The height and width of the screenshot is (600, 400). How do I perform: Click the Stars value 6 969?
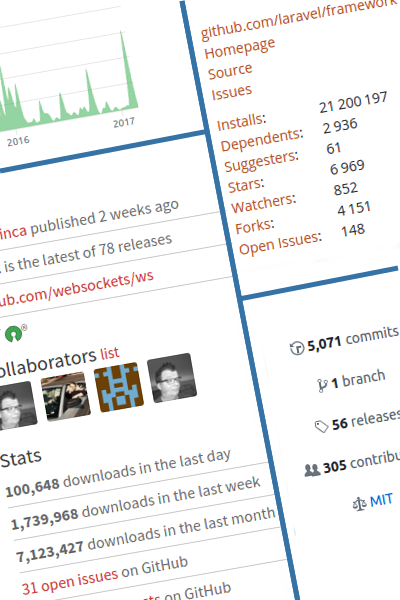coord(347,167)
